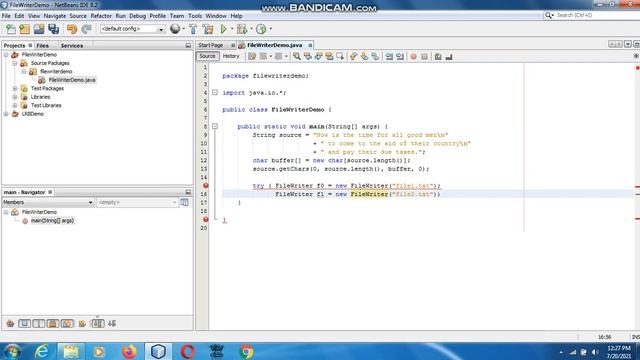This screenshot has width=640, height=360.
Task: Click the Open Project toolbar icon
Action: [39, 29]
